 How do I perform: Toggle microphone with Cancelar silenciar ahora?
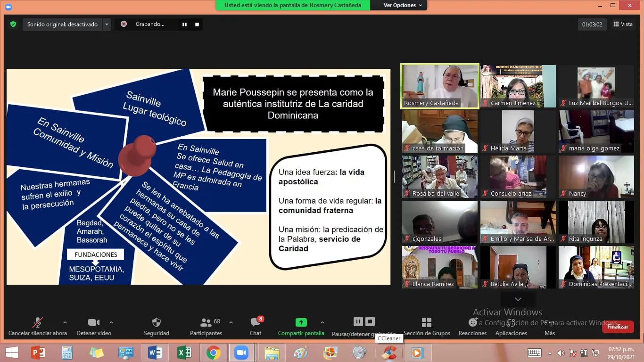tap(37, 323)
